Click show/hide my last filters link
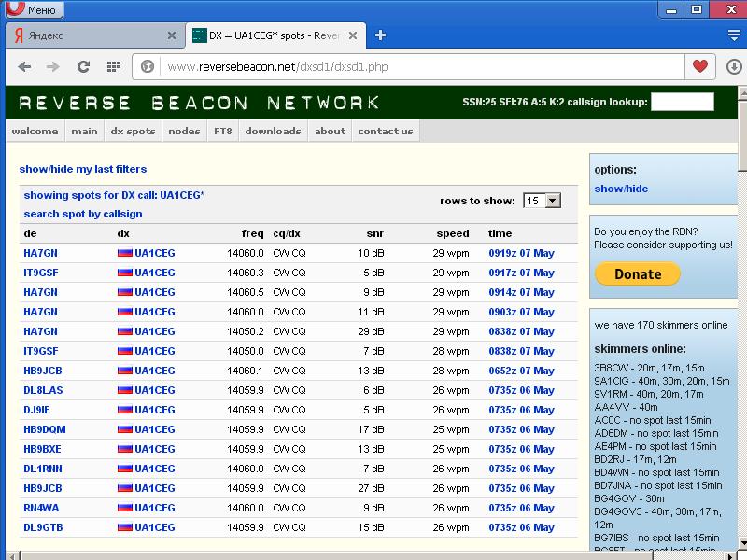This screenshot has width=747, height=560. [x=83, y=169]
